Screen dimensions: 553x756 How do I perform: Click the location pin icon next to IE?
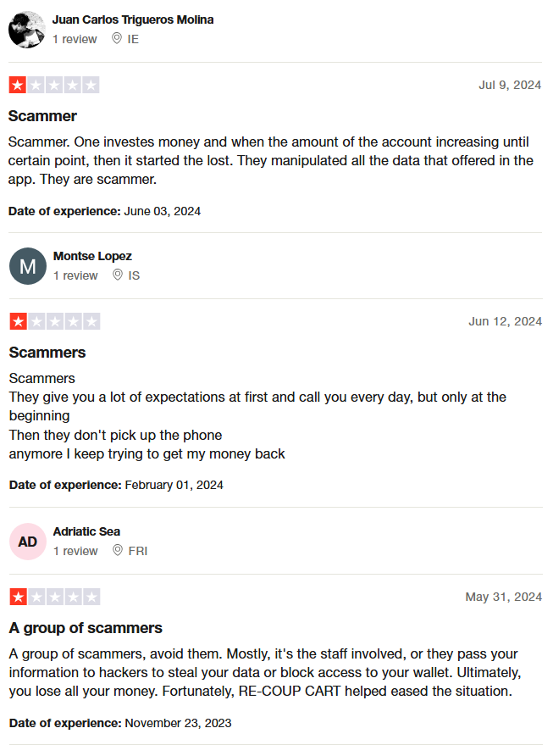117,39
